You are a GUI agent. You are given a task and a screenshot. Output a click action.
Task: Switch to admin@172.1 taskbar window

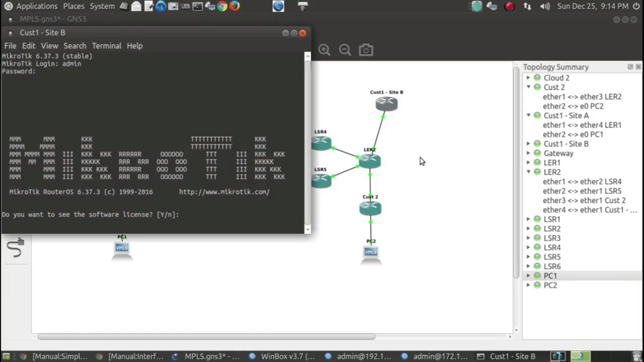tap(435, 356)
